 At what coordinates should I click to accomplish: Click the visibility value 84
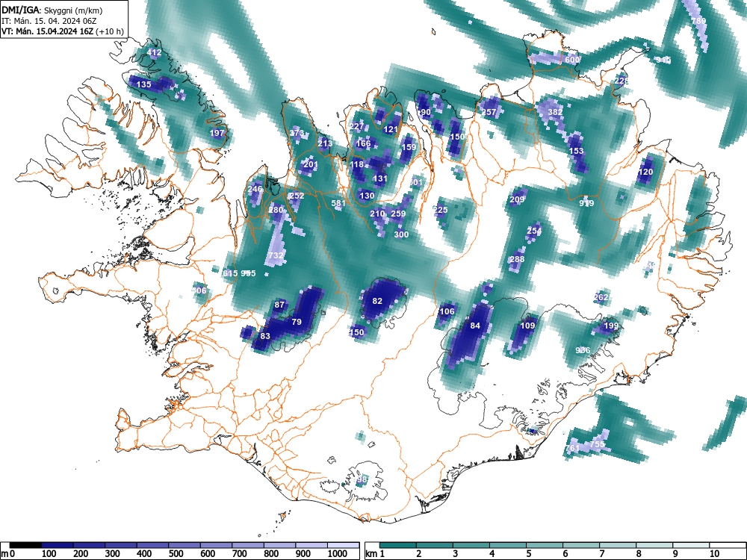pyautogui.click(x=475, y=326)
